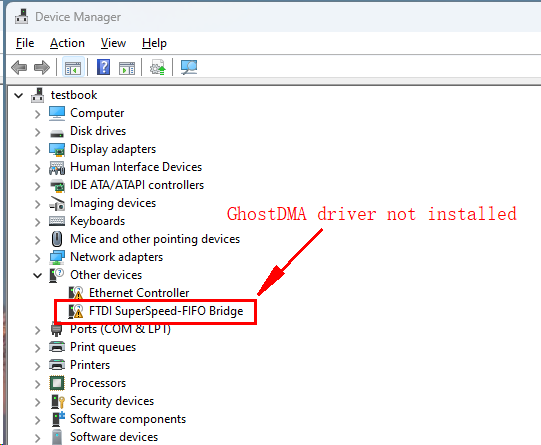This screenshot has width=541, height=445.
Task: Toggle the show/hide console tree icon
Action: point(73,67)
